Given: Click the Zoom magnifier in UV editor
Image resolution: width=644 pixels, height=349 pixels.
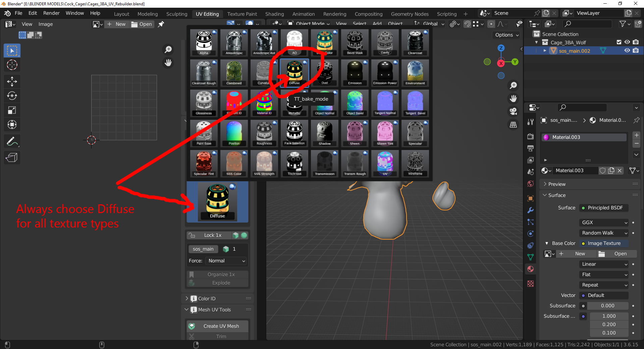Looking at the screenshot, I should click(x=168, y=50).
